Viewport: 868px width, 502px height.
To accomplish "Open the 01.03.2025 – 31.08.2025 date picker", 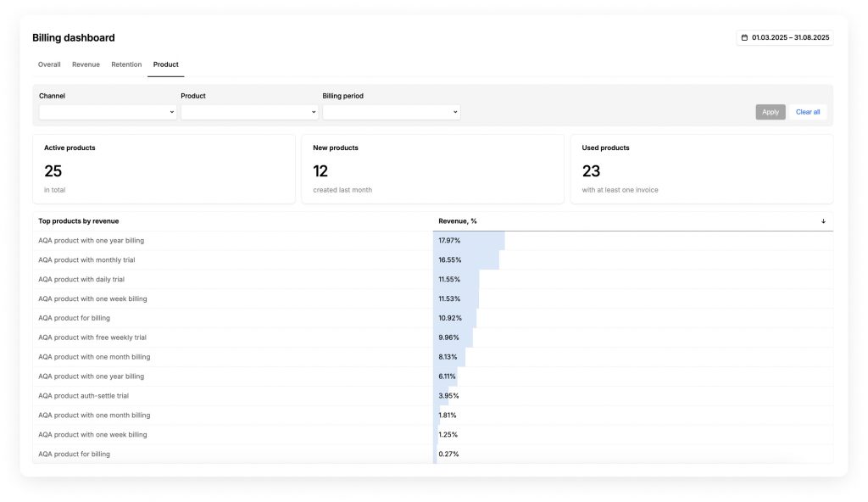I will click(x=790, y=38).
